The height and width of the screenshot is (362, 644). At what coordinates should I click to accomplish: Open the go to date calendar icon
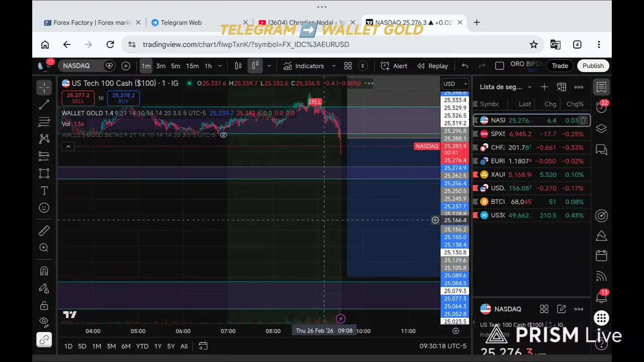pos(203,346)
